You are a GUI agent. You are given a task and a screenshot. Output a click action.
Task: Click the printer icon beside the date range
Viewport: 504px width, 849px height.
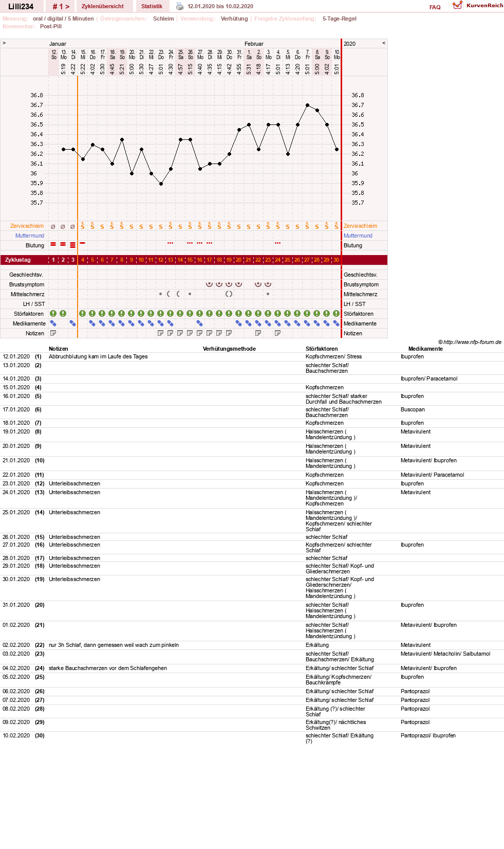pyautogui.click(x=180, y=6)
